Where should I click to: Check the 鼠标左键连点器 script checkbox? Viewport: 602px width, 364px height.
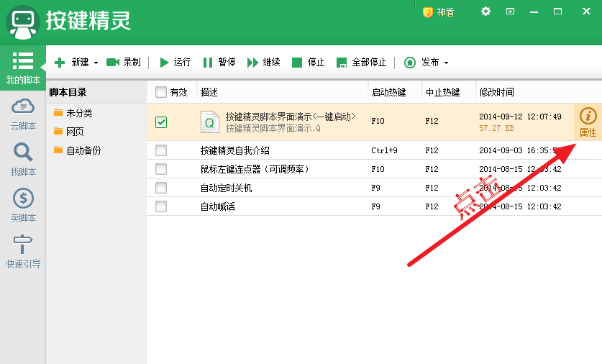click(161, 169)
